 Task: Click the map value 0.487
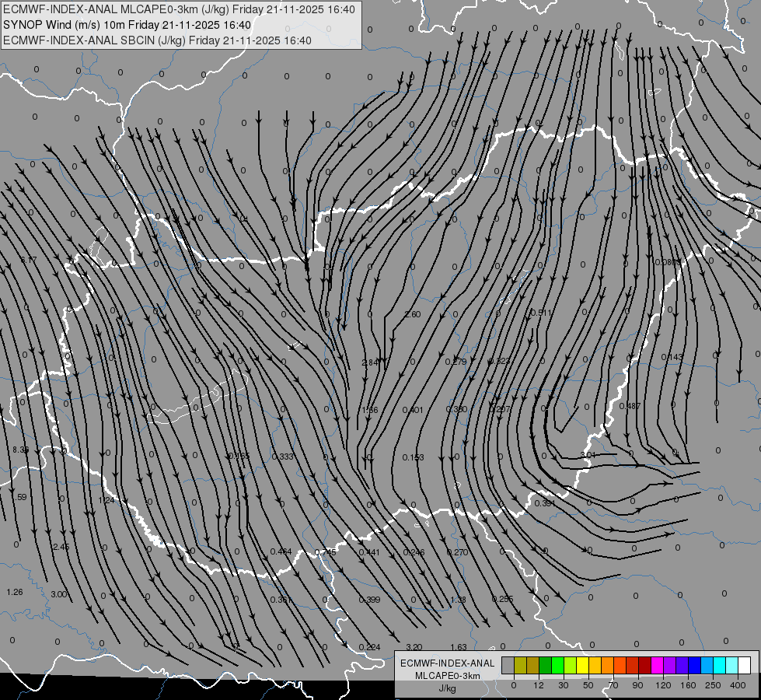pos(630,406)
